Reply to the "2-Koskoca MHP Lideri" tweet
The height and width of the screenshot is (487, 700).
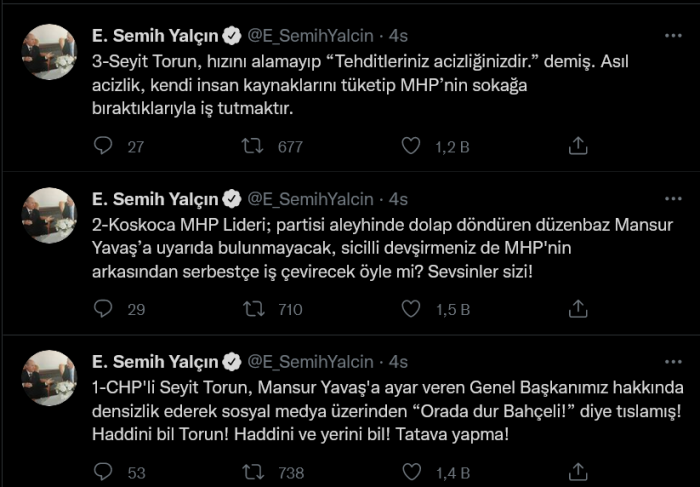(x=103, y=309)
